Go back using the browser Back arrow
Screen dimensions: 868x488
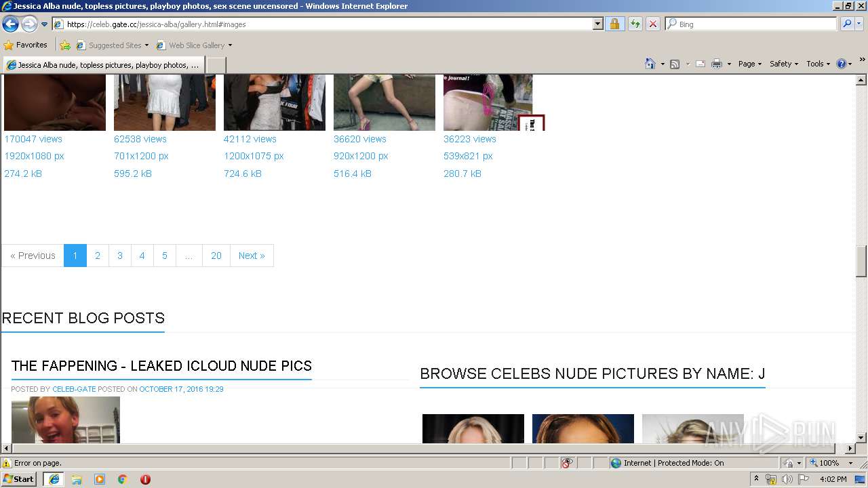(x=10, y=24)
